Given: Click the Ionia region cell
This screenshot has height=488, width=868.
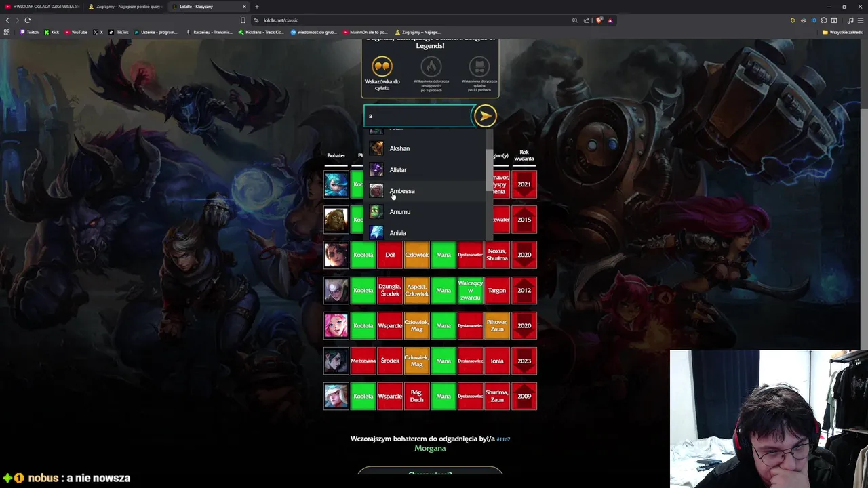Looking at the screenshot, I should [497, 361].
